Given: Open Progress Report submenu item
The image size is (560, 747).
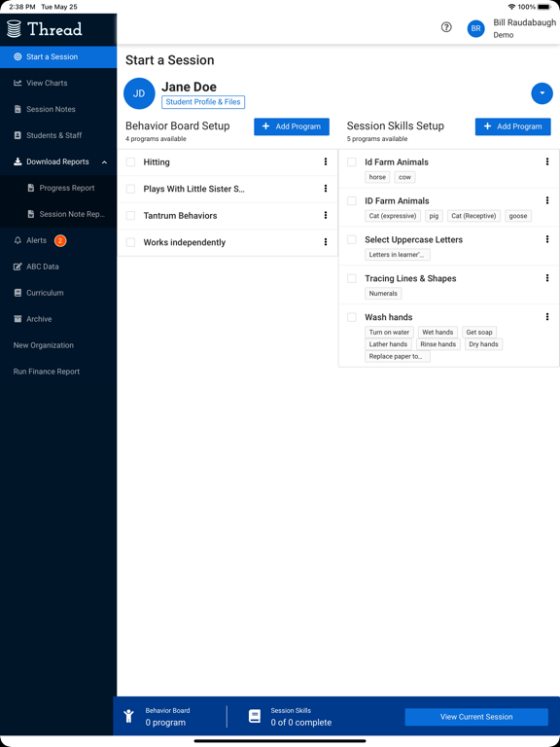Looking at the screenshot, I should pyautogui.click(x=58, y=188).
